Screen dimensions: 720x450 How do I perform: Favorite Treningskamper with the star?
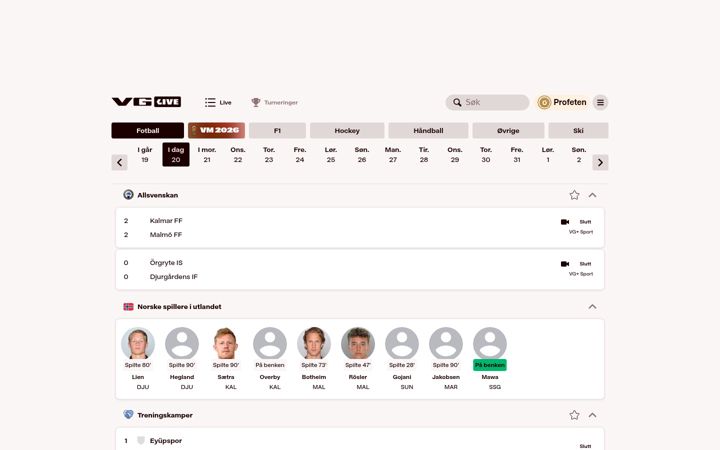(x=574, y=415)
